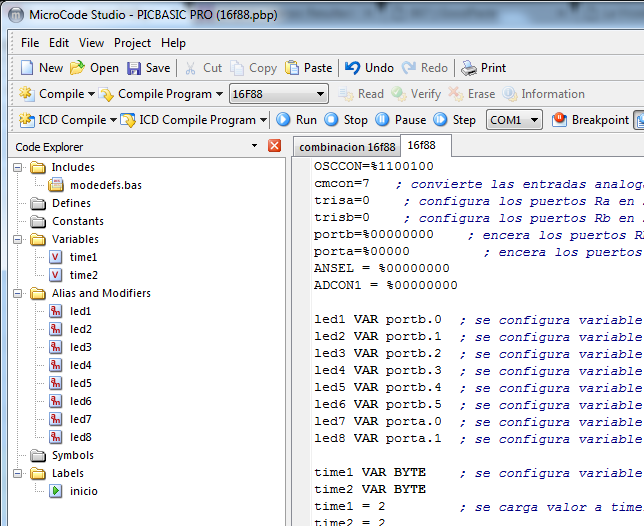The width and height of the screenshot is (644, 526).
Task: Collapse the Labels tree node
Action: pyautogui.click(x=17, y=473)
